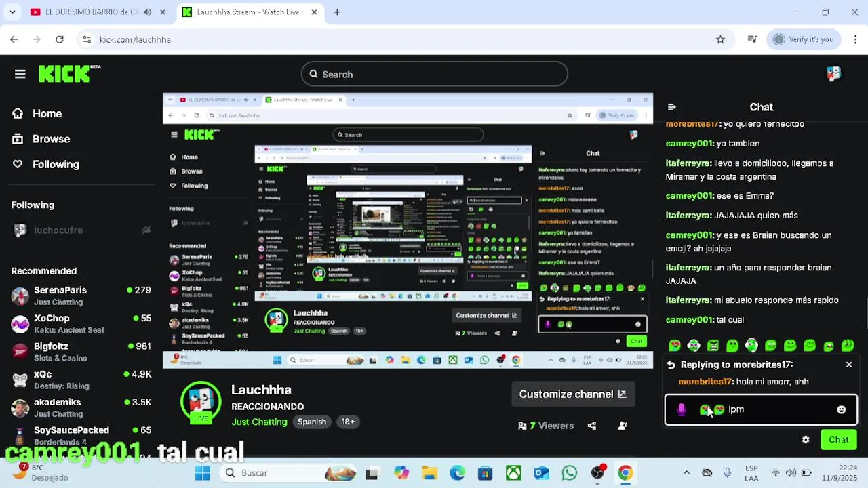Switch to the Lauchhha Stream browser tab
Image resolution: width=868 pixels, height=488 pixels.
pyautogui.click(x=248, y=12)
